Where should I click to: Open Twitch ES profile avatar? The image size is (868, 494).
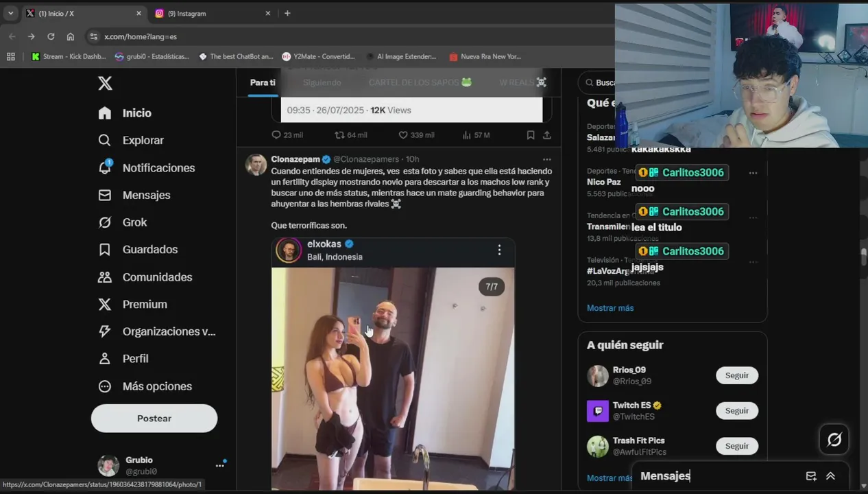598,411
